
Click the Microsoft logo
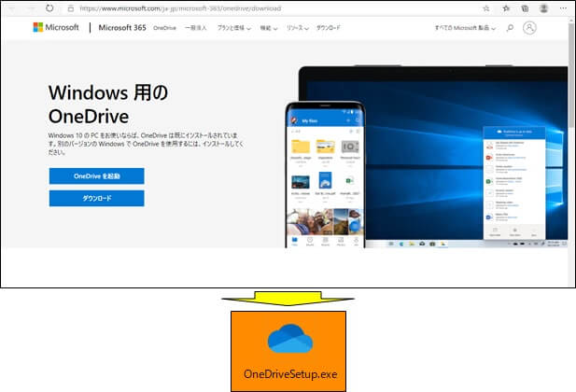pos(56,27)
